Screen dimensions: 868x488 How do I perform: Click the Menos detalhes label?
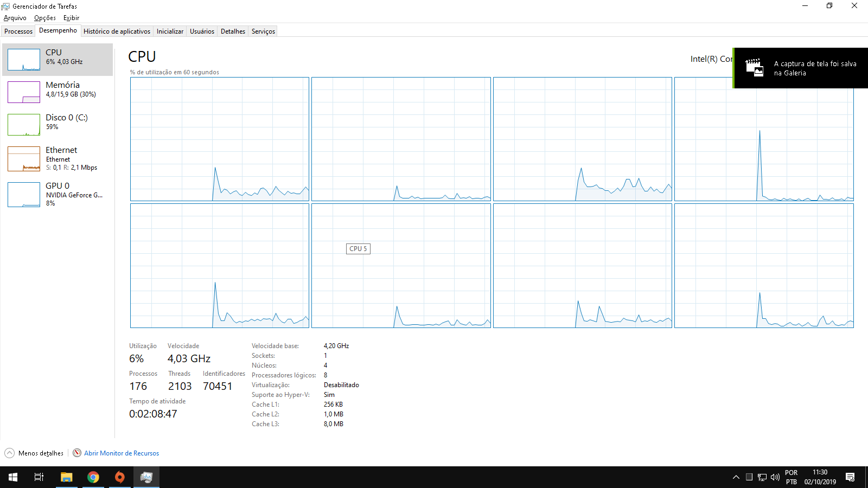(x=41, y=453)
